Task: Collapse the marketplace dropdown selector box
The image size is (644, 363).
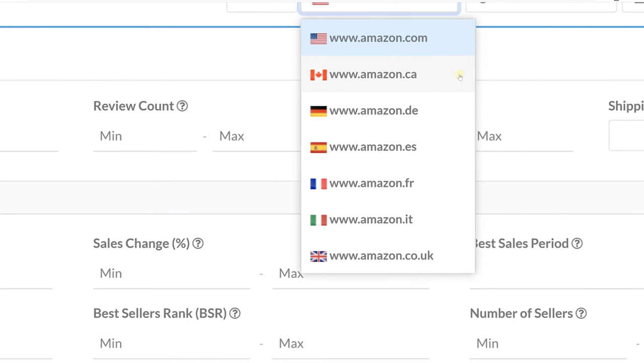Action: [379, 6]
